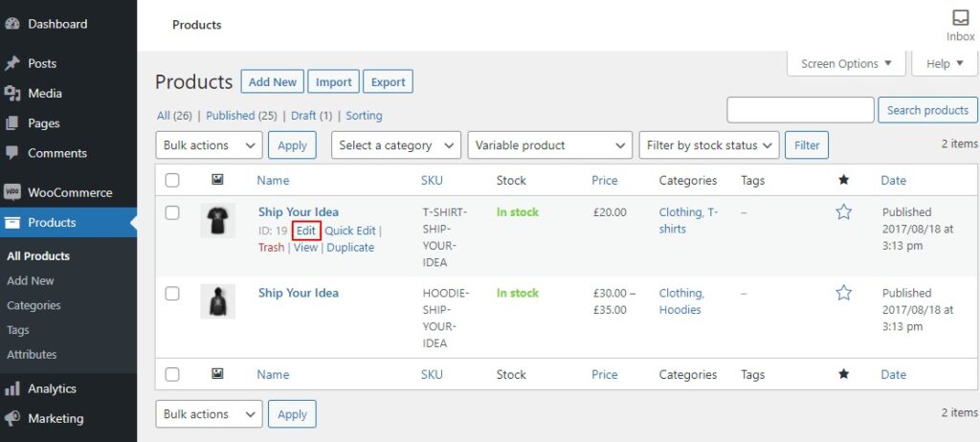Sort by Date column header
Screen dimensions: 980x442
(x=893, y=180)
